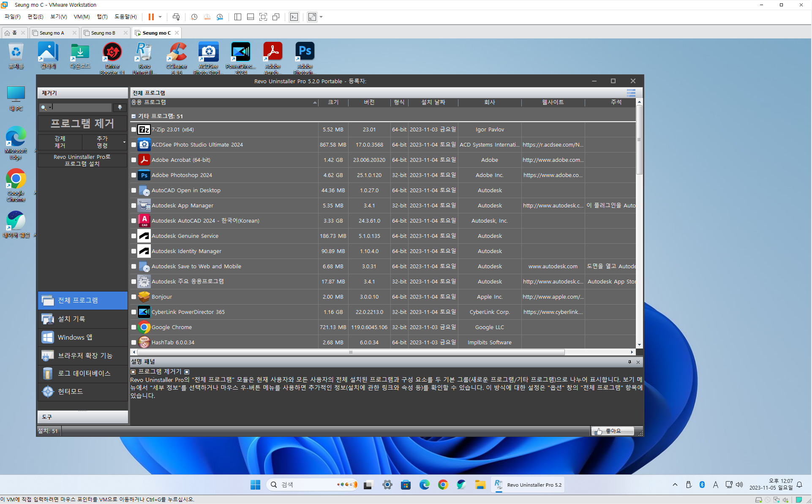Open search options dropdown next to the magnifier
Screen dimensions: 812x504
50,107
